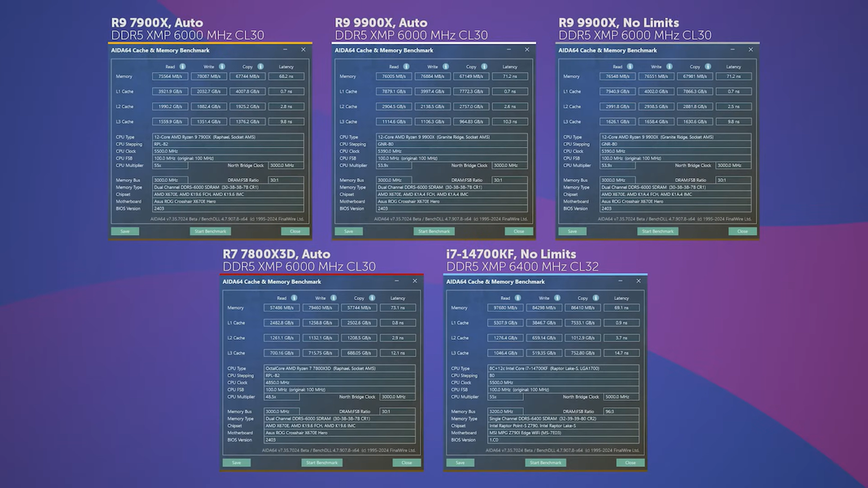Click Motherboard field "MSI MPG Z790I Edge WiFi"
Image resolution: width=868 pixels, height=488 pixels.
pos(564,433)
